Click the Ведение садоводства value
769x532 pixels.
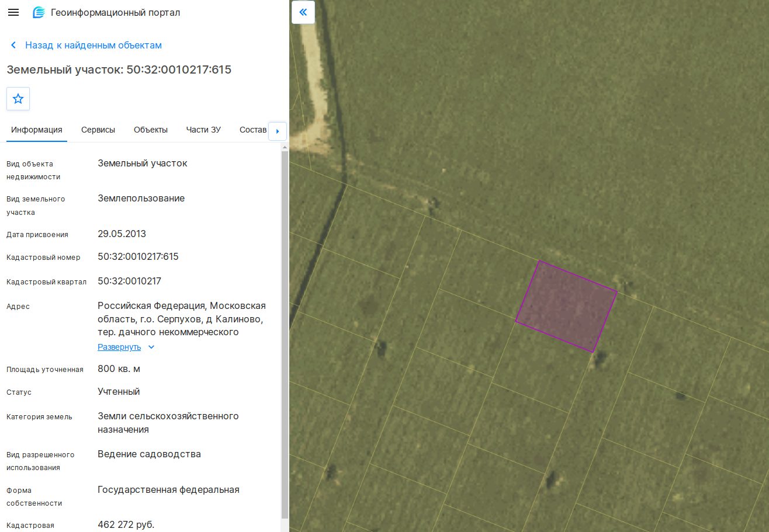tap(149, 454)
